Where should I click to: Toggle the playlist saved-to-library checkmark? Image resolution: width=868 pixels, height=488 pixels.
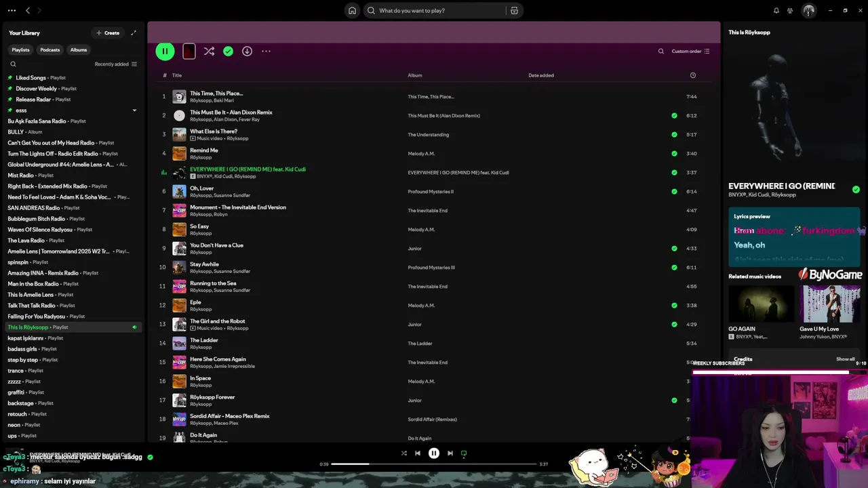tap(228, 51)
